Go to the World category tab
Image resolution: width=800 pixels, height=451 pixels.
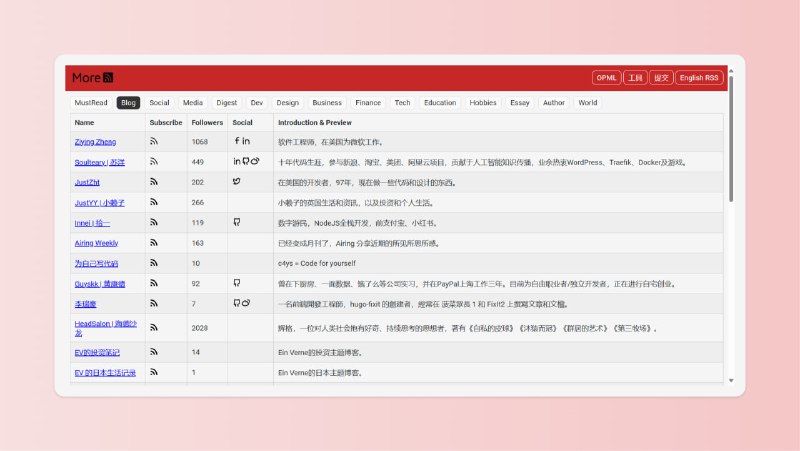tap(587, 102)
